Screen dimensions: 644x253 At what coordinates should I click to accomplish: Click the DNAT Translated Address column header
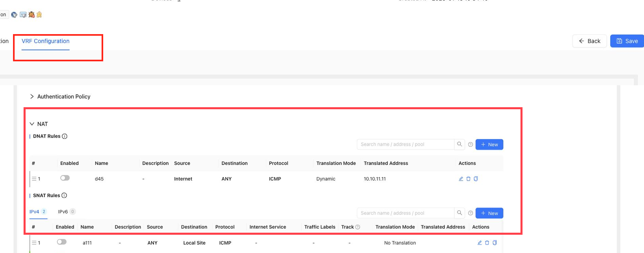pyautogui.click(x=386, y=163)
